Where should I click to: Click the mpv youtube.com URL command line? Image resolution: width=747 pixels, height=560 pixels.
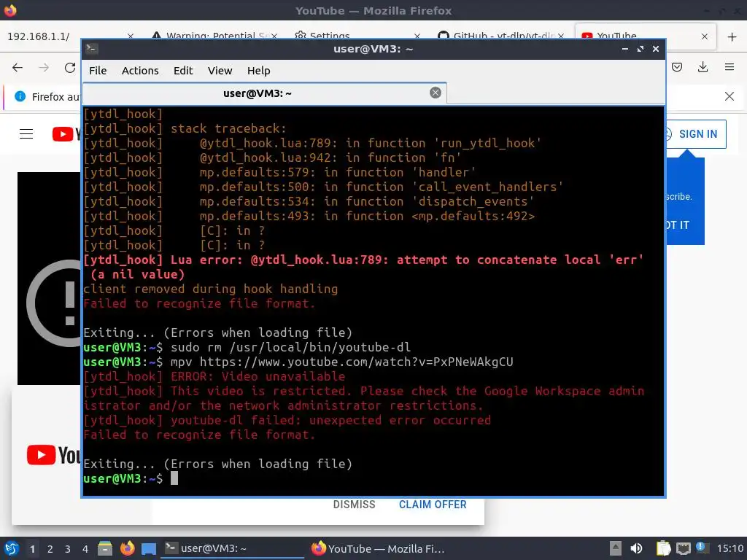point(298,362)
